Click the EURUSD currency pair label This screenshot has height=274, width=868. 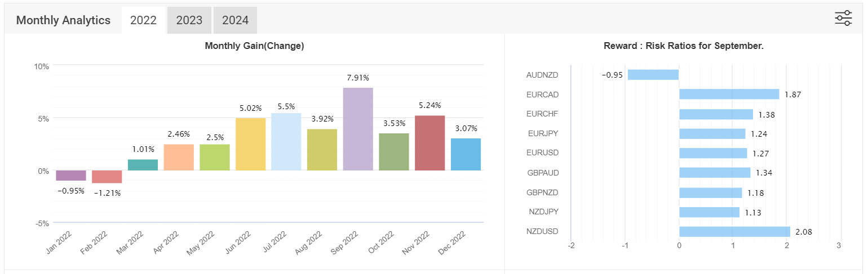pos(542,153)
